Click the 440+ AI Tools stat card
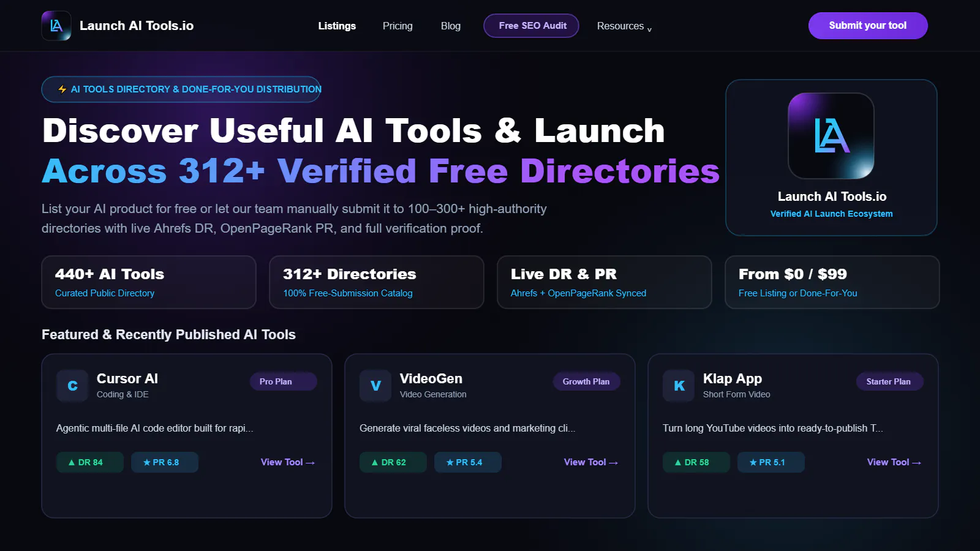This screenshot has height=551, width=980. coord(149,282)
